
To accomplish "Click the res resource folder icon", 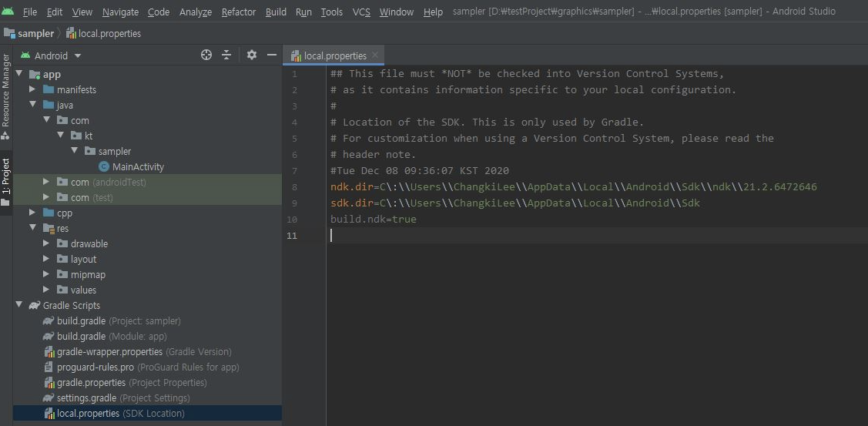I will (x=49, y=228).
